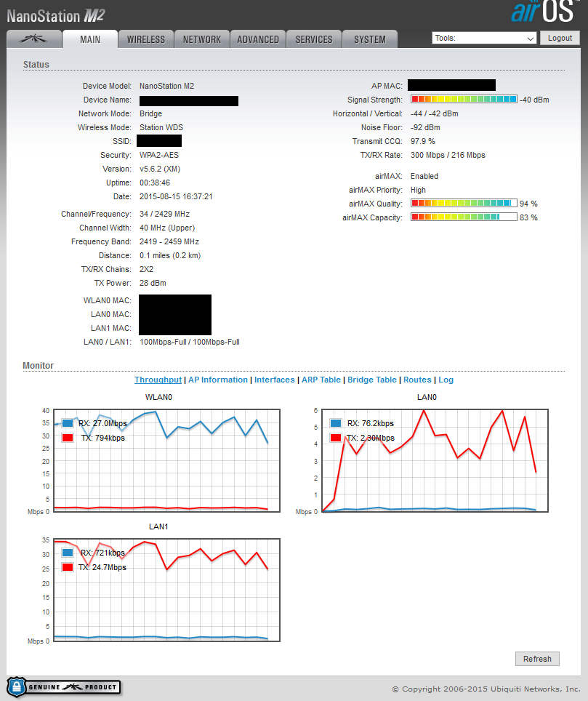This screenshot has height=701, width=588.
Task: Click the Genuine Product badge
Action: tap(64, 686)
